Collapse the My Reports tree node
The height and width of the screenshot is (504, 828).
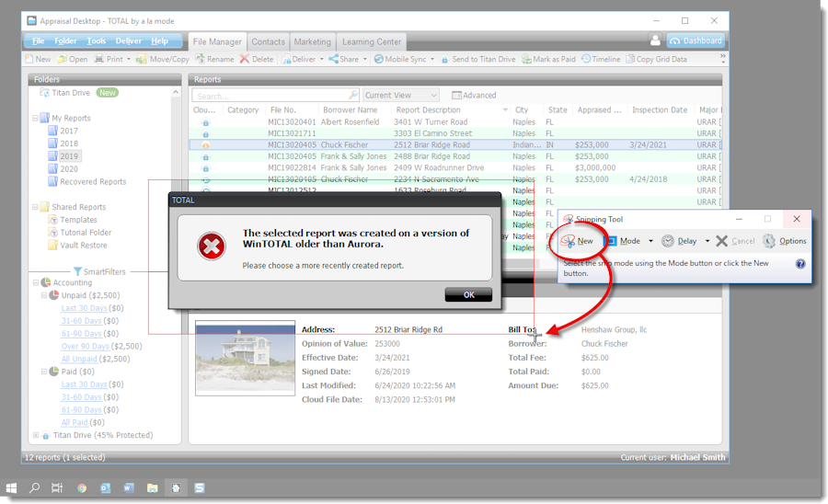click(35, 118)
